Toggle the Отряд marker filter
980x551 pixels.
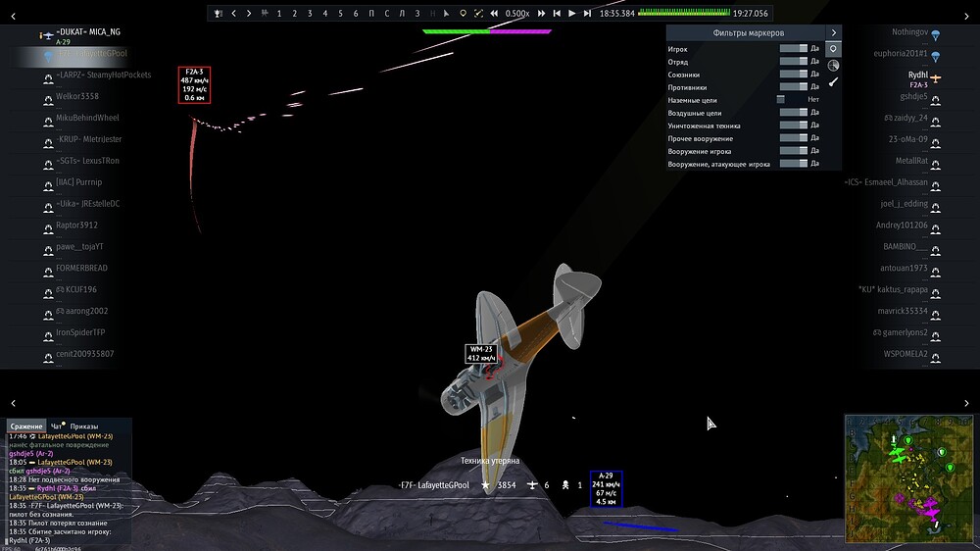794,62
